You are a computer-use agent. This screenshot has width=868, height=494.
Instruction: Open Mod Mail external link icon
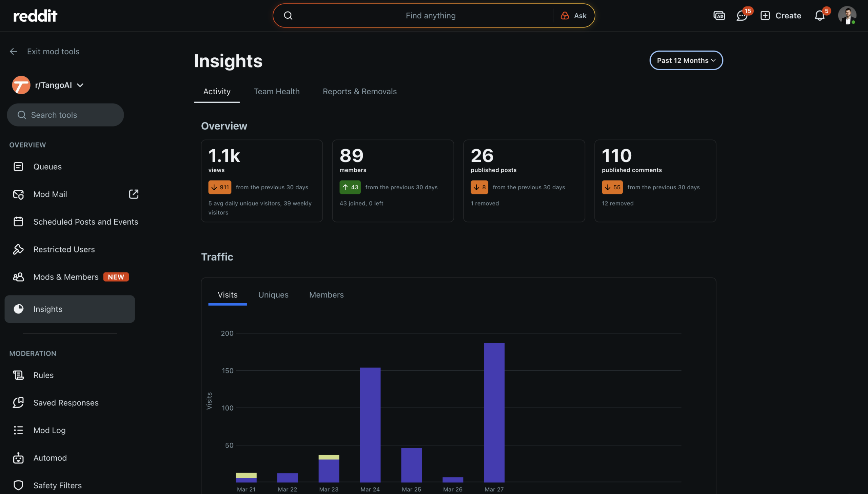(134, 194)
